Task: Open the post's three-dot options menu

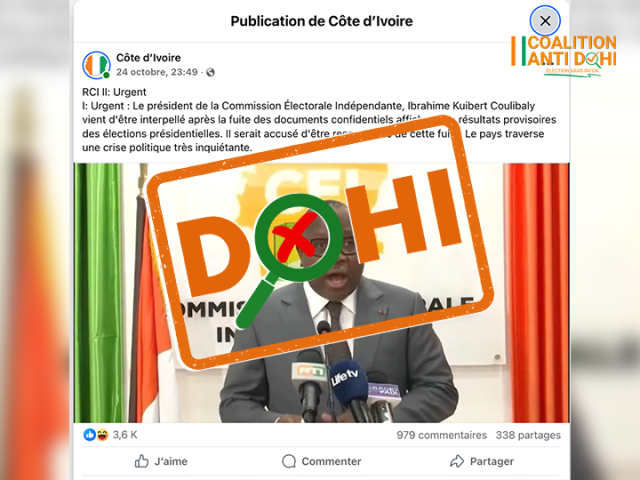Action: point(548,63)
